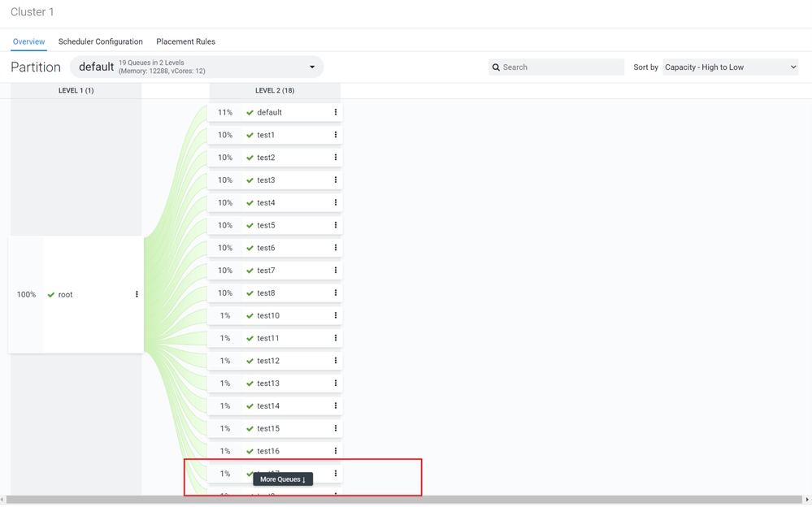Open Sort by Capacity dropdown
The image size is (812, 507).
click(x=730, y=67)
